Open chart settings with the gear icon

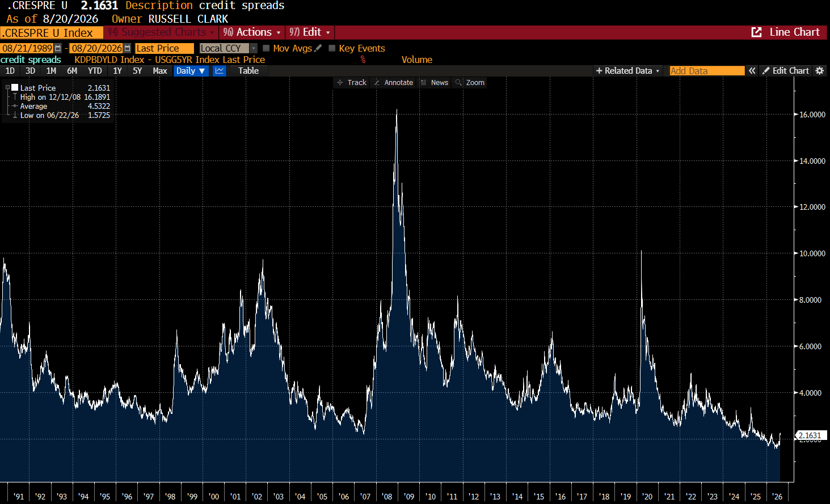coord(819,71)
